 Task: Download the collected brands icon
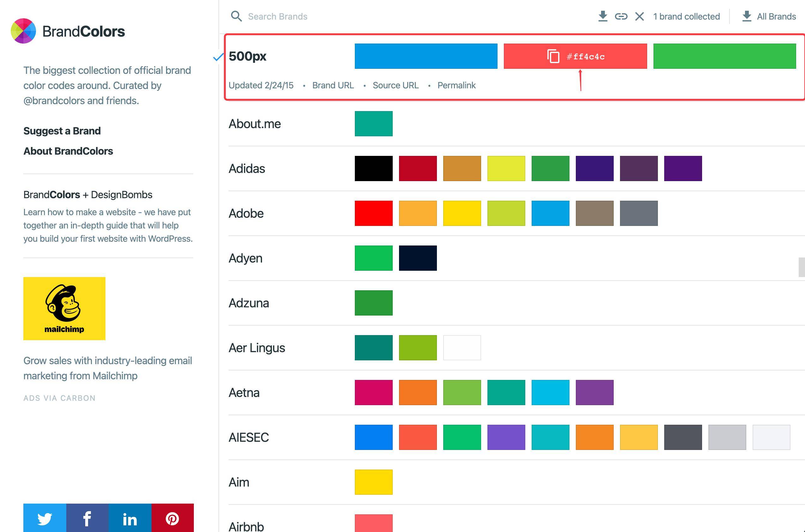point(602,16)
